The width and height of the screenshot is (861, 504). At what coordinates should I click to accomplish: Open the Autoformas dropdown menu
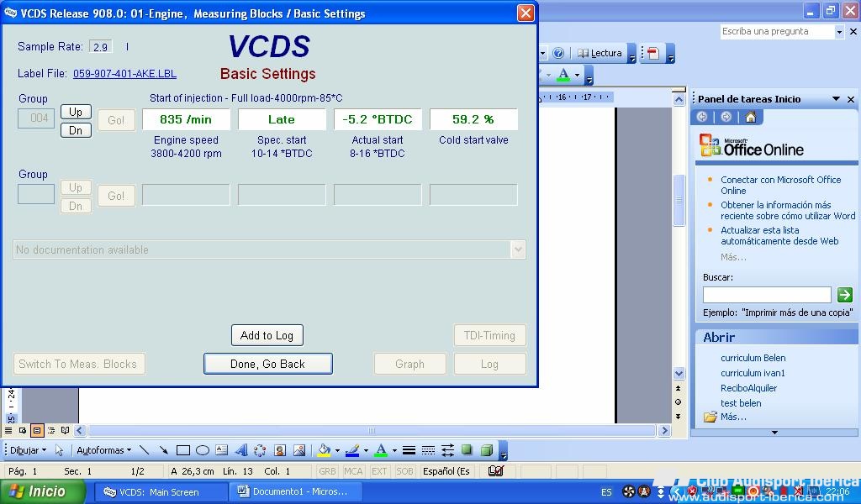tap(103, 450)
